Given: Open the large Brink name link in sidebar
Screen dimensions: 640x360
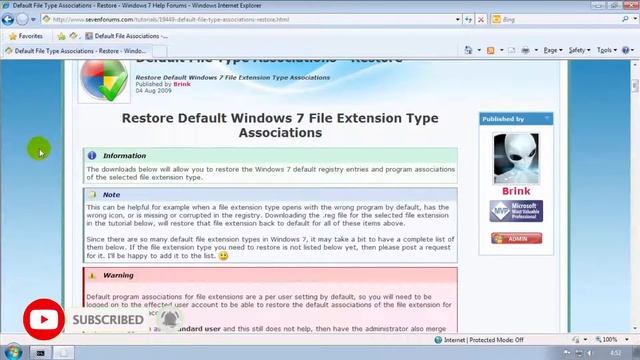Looking at the screenshot, I should (516, 191).
